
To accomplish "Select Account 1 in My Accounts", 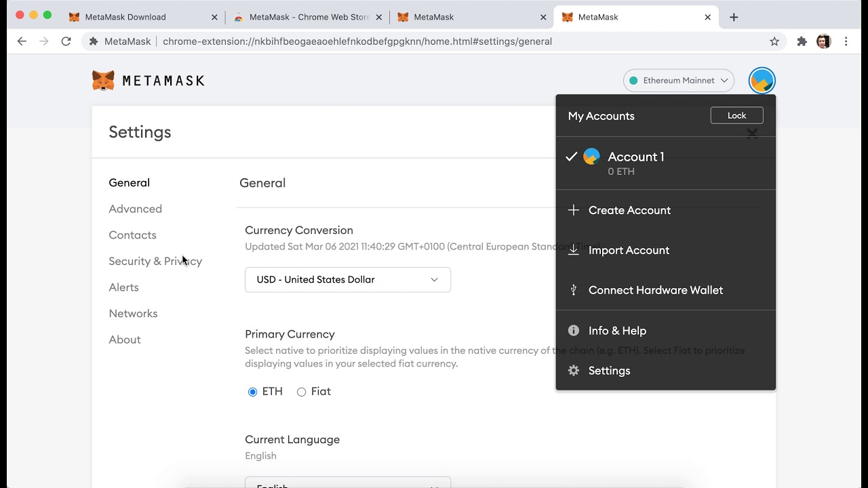I will [665, 163].
